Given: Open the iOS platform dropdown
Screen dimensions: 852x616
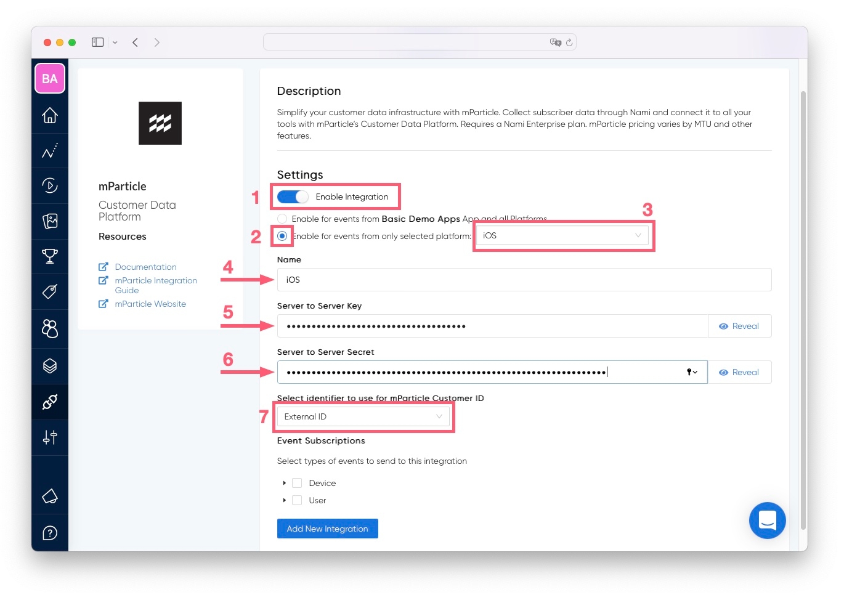Looking at the screenshot, I should tap(562, 235).
